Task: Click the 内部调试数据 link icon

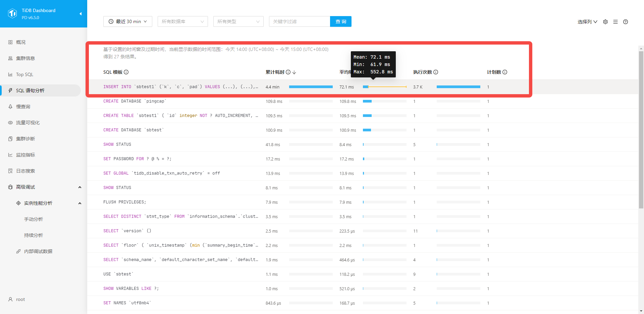Action: point(18,251)
